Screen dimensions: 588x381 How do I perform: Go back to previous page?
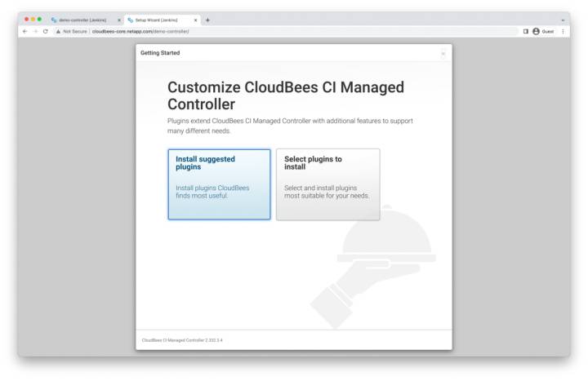point(24,31)
